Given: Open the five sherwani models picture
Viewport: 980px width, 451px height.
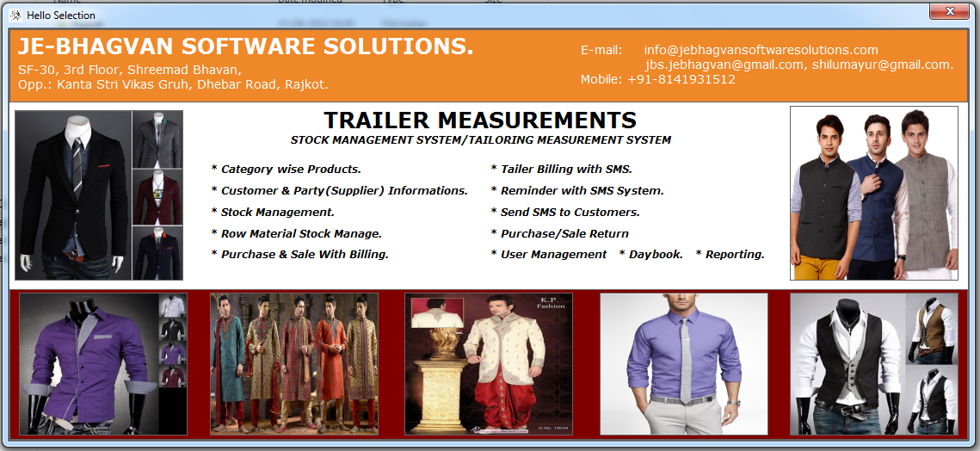Looking at the screenshot, I should tap(293, 364).
